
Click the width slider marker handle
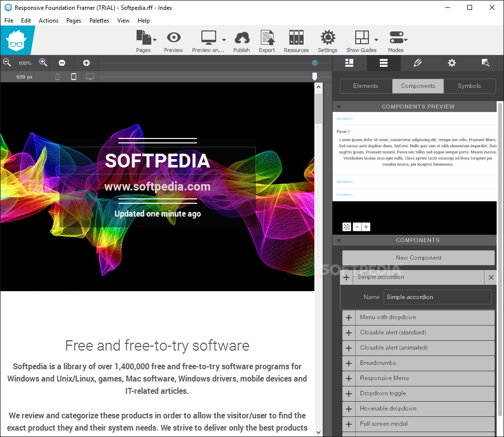point(315,77)
